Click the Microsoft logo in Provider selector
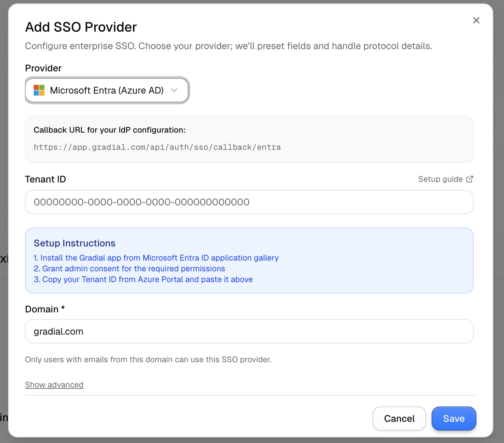This screenshot has width=504, height=443. (x=39, y=90)
